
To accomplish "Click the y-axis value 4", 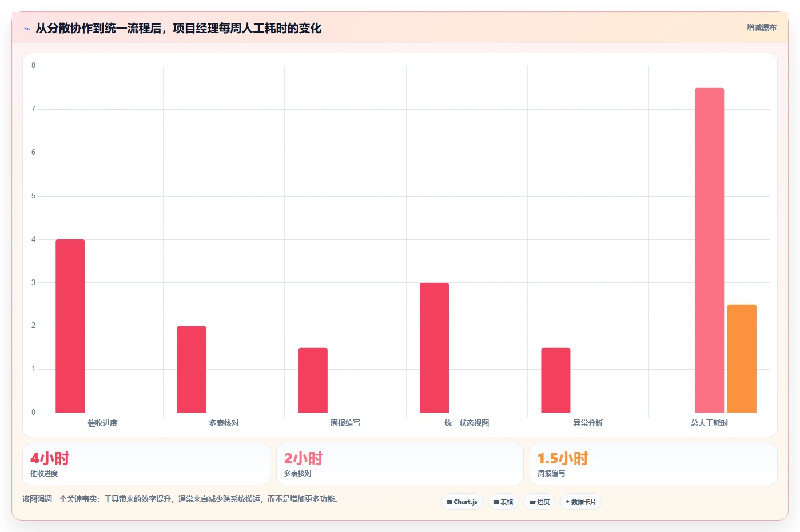I will pos(33,239).
